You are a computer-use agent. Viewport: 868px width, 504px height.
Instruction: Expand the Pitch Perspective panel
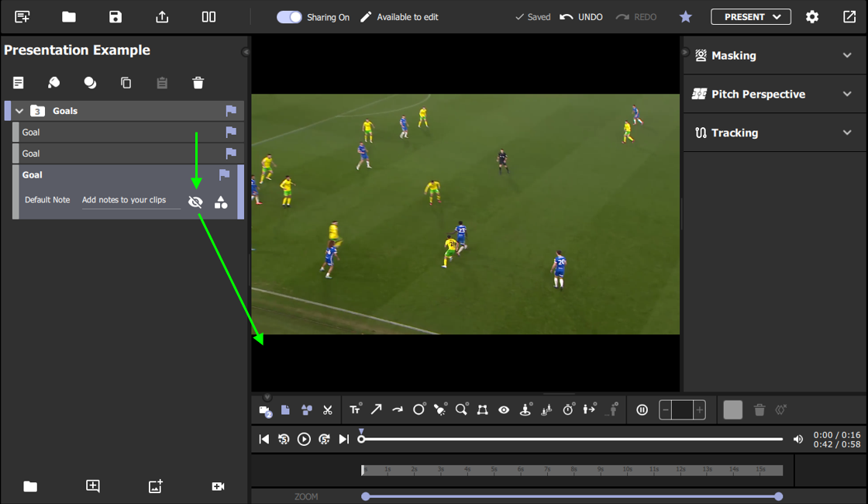(x=774, y=94)
